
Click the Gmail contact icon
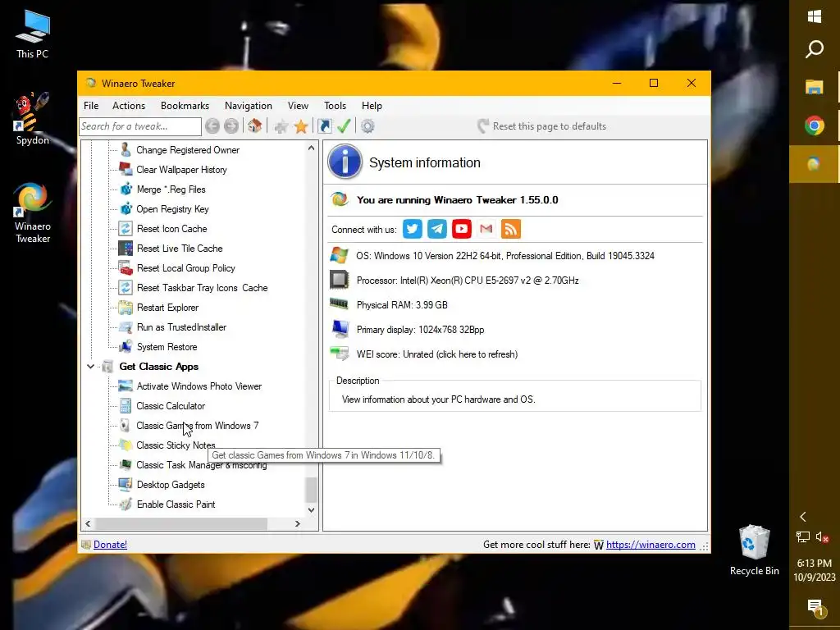click(486, 230)
